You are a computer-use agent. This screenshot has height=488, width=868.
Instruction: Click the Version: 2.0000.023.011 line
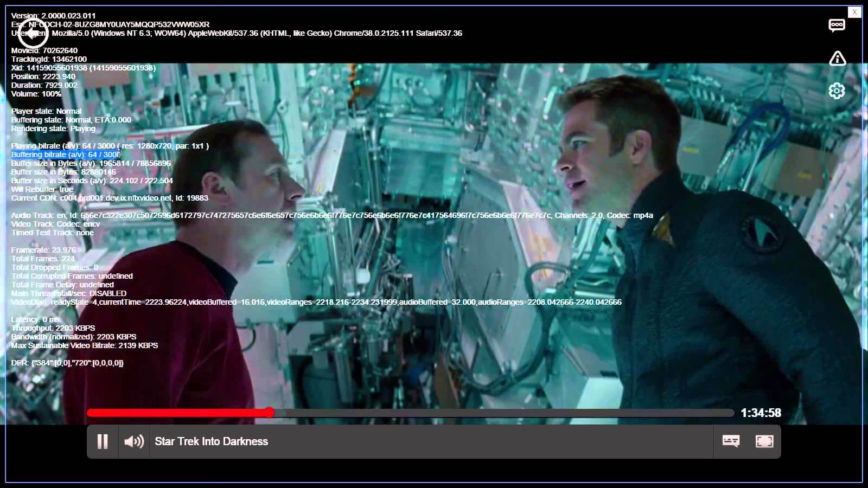[54, 16]
